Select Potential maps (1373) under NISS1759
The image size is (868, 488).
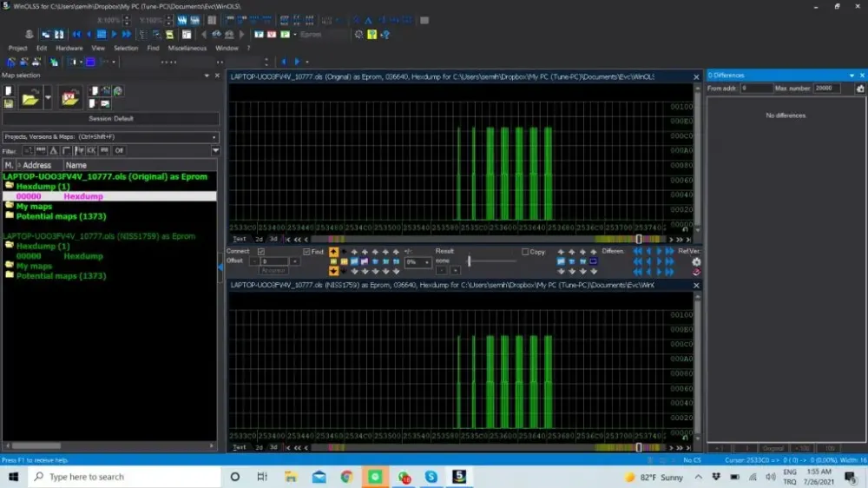pos(61,276)
